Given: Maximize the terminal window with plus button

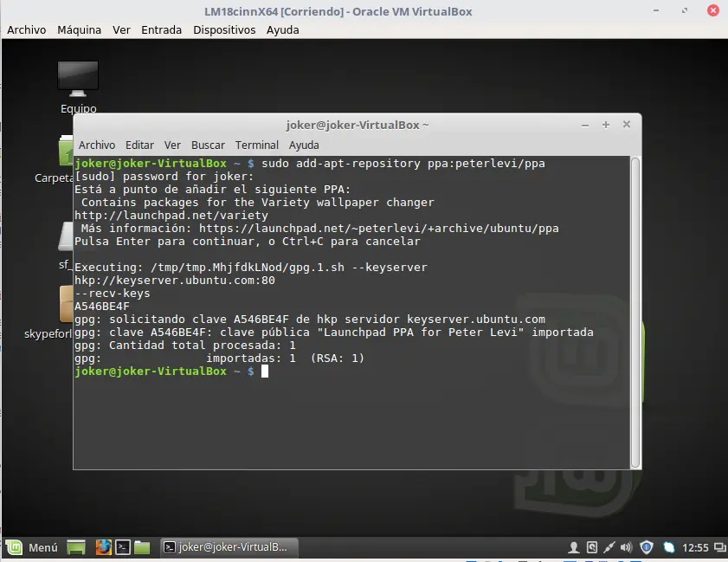Looking at the screenshot, I should click(x=605, y=125).
